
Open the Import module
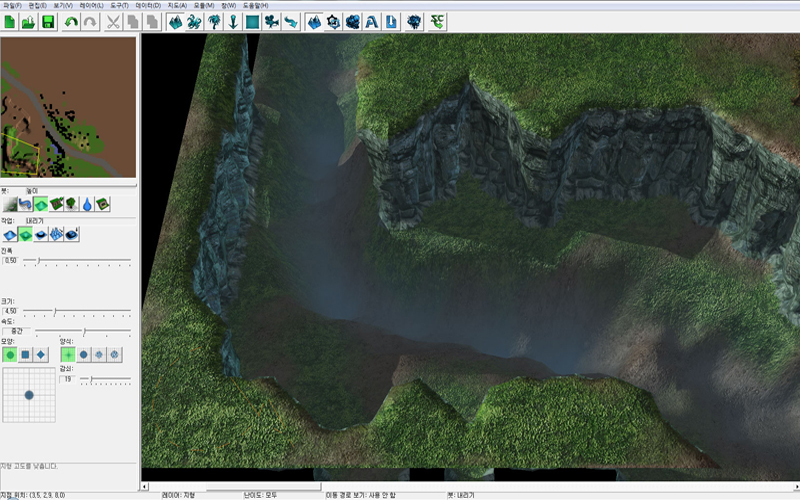click(x=391, y=22)
